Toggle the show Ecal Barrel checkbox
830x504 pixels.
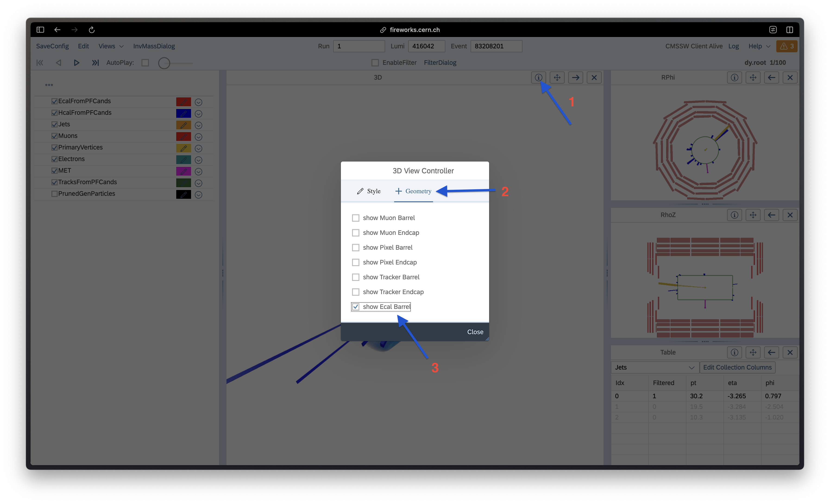355,306
